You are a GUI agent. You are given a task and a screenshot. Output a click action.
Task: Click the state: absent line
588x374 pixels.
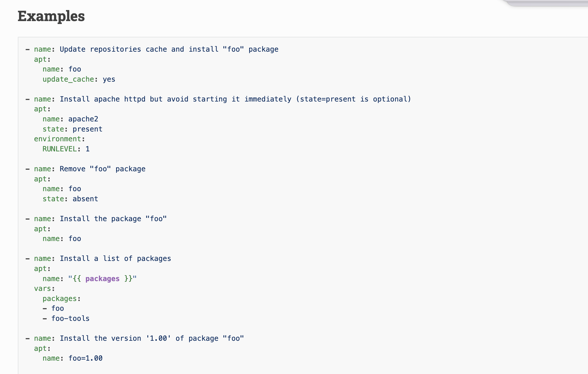coord(70,199)
